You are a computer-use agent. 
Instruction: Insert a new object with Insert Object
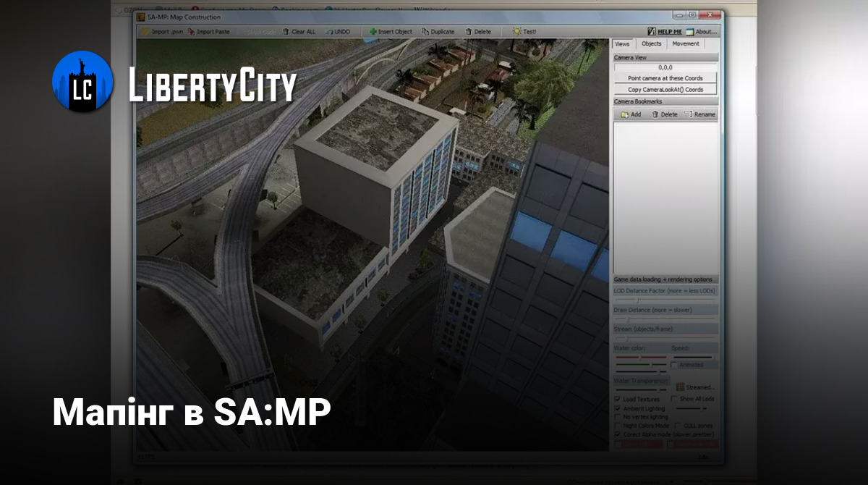click(391, 32)
